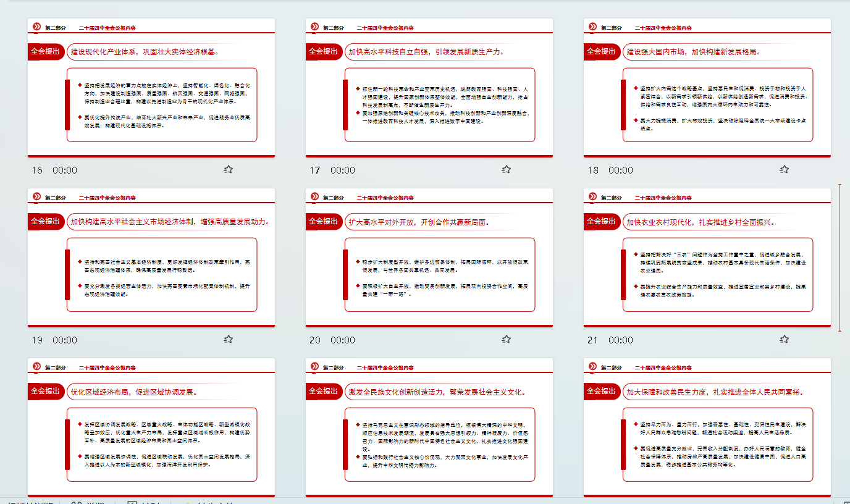Click the star transition icon under slide 19
The width and height of the screenshot is (850, 504).
point(228,339)
